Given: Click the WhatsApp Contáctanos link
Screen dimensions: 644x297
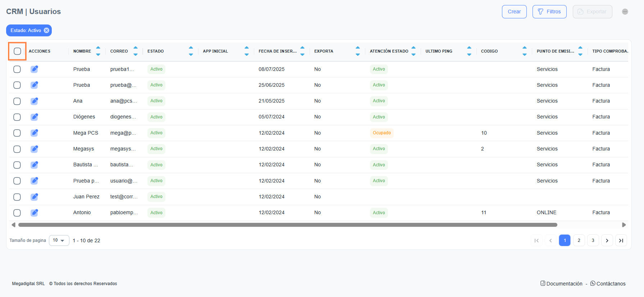Looking at the screenshot, I should 608,284.
